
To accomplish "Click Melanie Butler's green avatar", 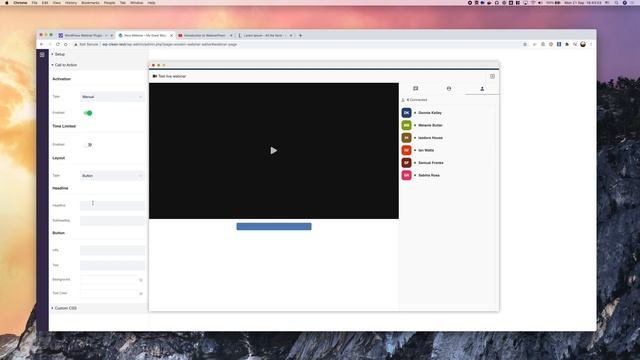I will click(x=407, y=125).
